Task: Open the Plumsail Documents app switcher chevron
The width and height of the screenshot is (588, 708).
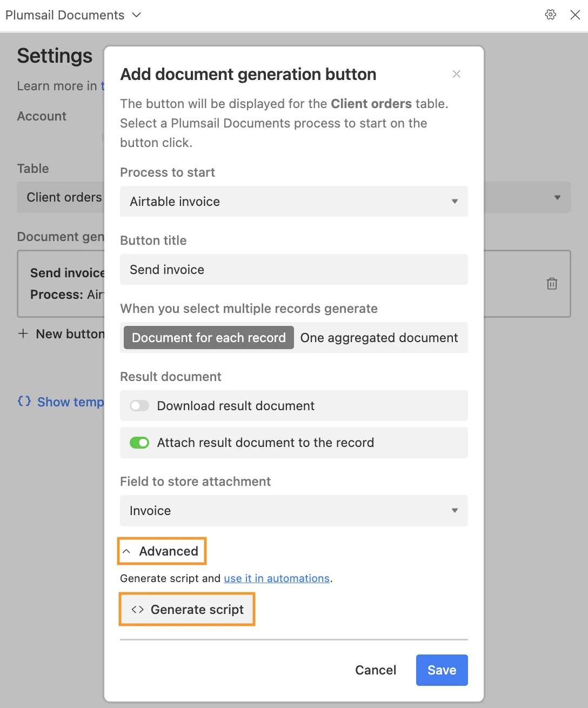Action: 136,15
